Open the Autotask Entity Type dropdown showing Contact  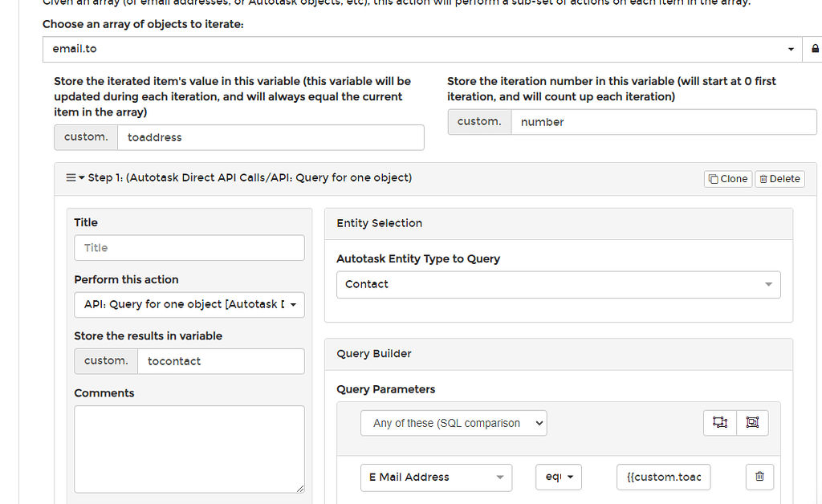click(x=557, y=284)
